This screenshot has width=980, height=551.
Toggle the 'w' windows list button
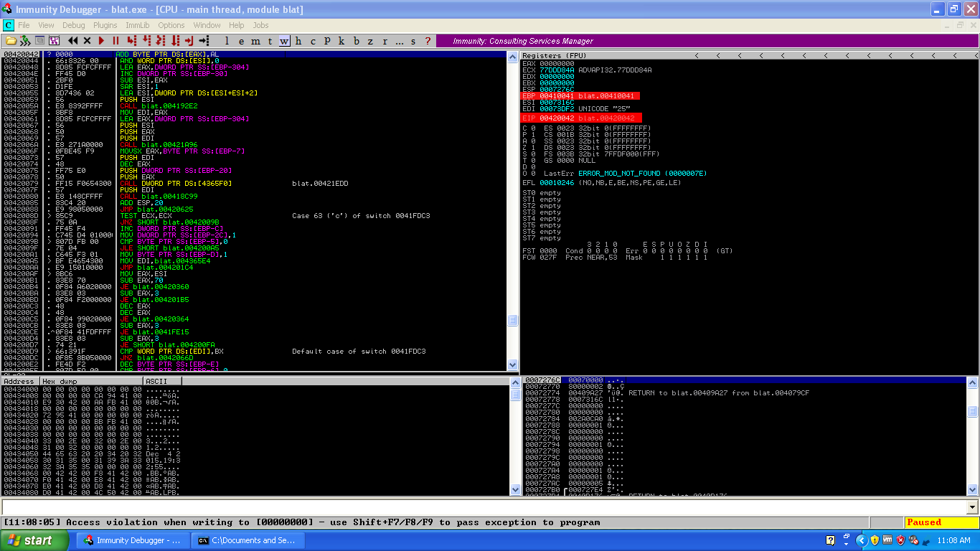[x=284, y=41]
